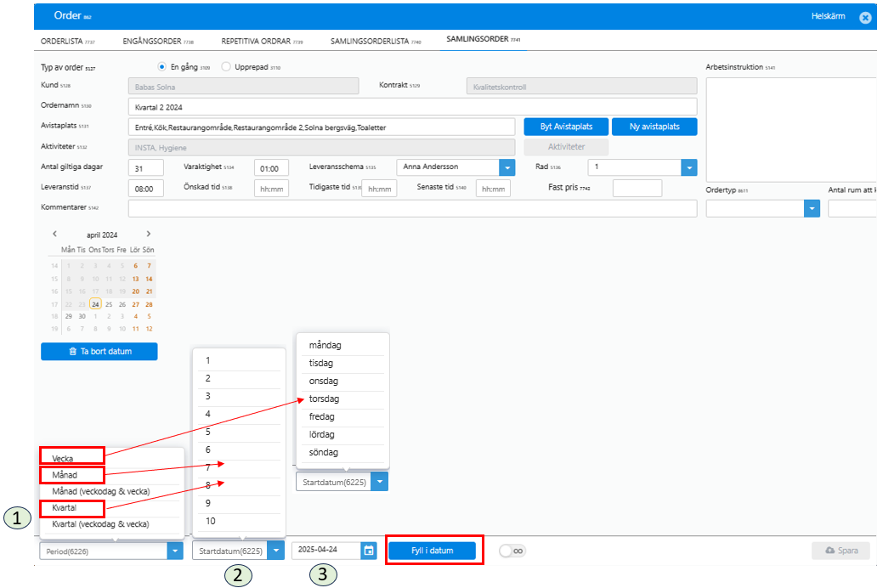Select the 'En gång' radio button

tap(162, 66)
